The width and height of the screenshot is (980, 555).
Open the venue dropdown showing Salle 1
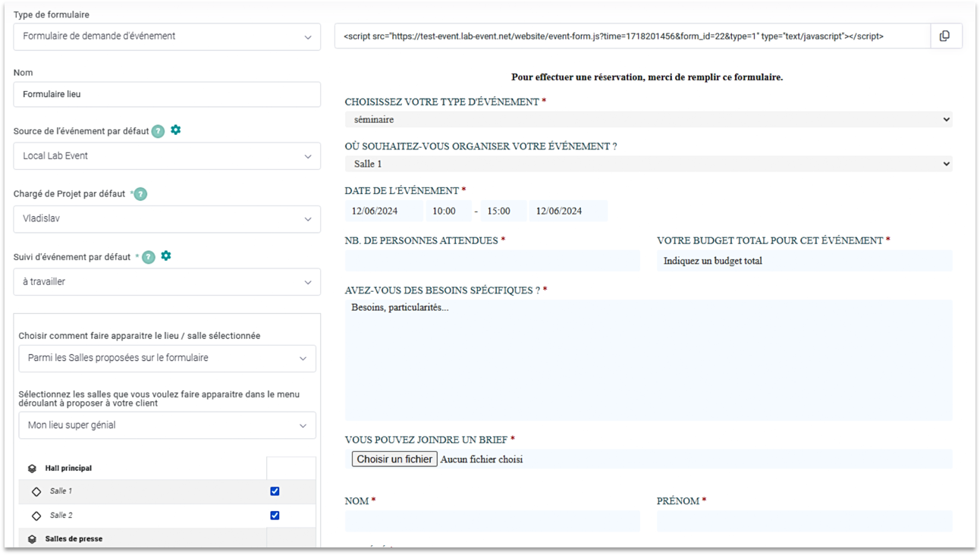tap(649, 164)
